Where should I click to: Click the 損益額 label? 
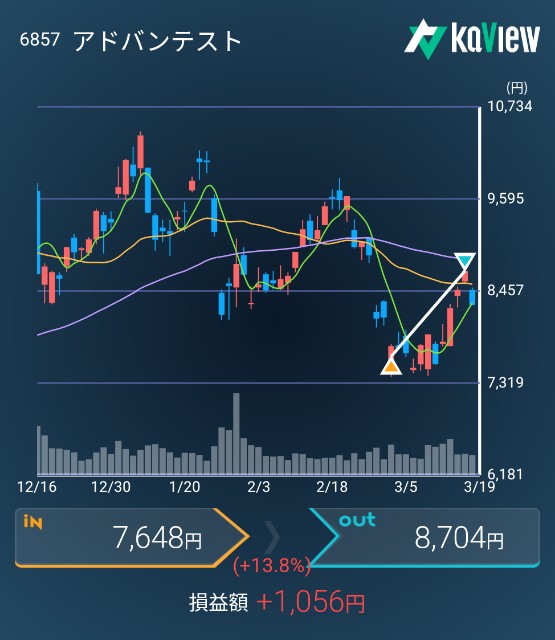coord(218,602)
